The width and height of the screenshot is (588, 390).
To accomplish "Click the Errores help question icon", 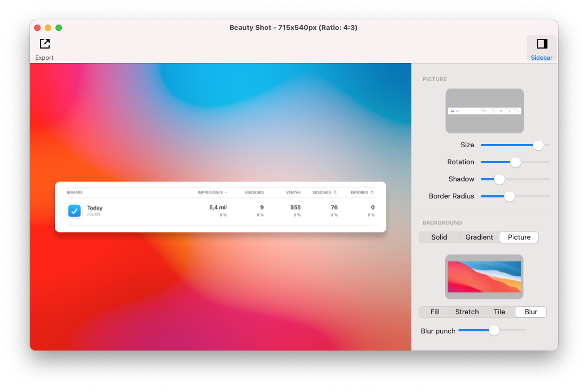I will tap(372, 193).
